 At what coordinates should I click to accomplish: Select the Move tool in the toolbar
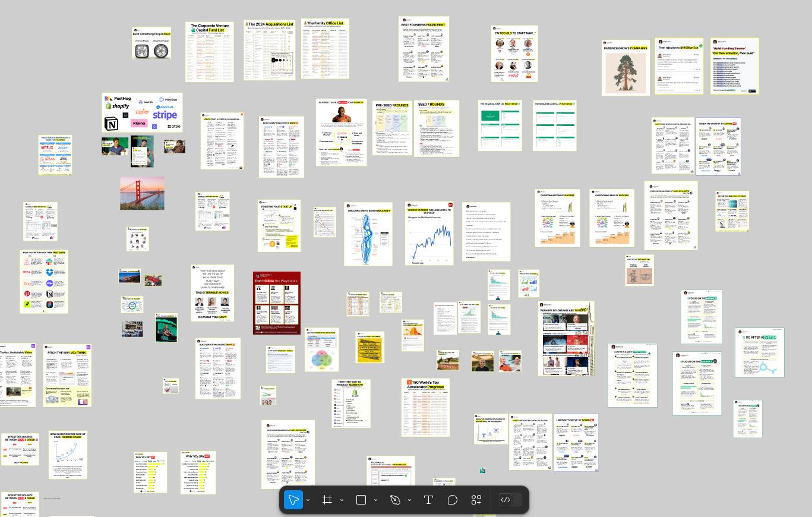tap(293, 500)
